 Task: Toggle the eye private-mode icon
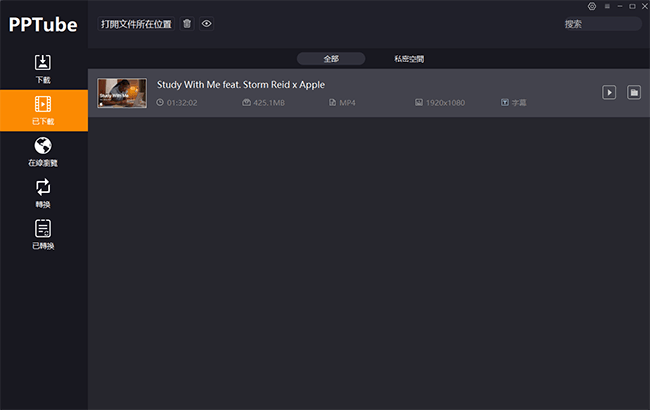pyautogui.click(x=206, y=23)
